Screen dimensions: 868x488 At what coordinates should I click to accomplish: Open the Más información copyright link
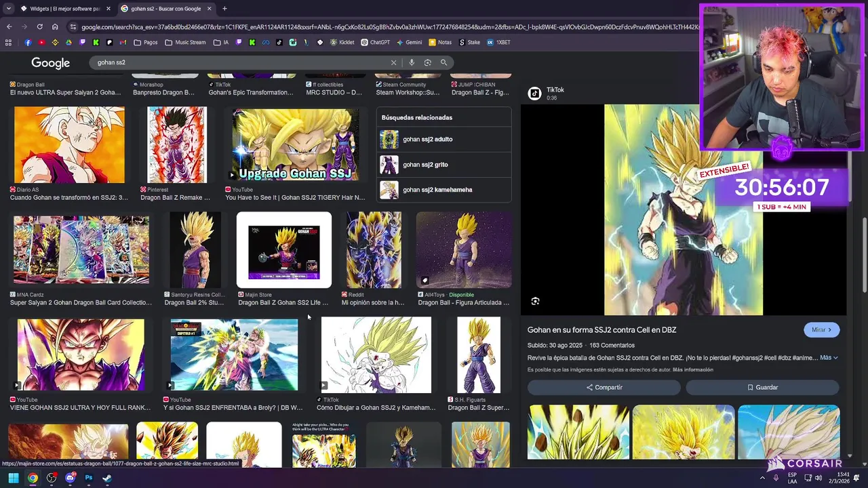pyautogui.click(x=693, y=370)
